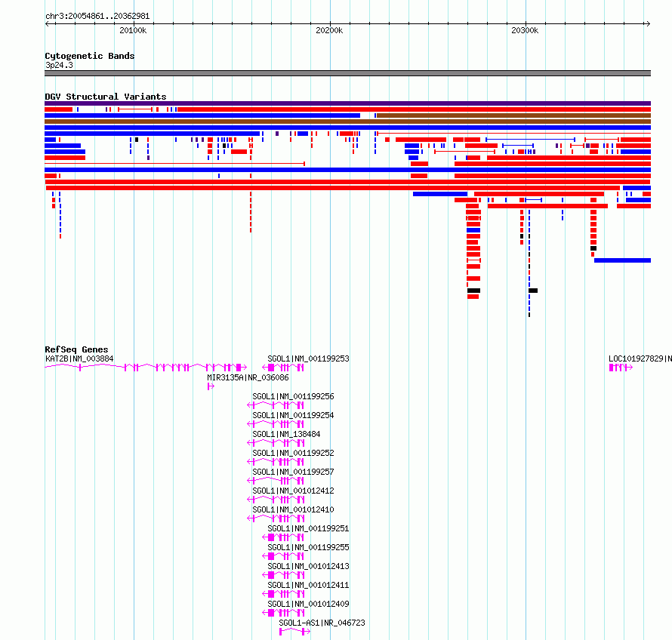The width and height of the screenshot is (672, 640).
Task: Select the SGOL1 NM_138484 transcript glyph
Action: pyautogui.click(x=276, y=443)
